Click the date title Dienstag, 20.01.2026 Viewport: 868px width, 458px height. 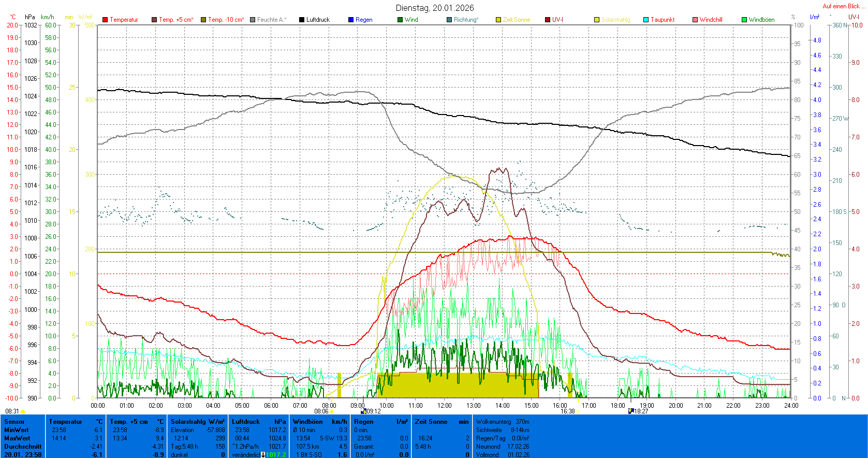click(434, 8)
